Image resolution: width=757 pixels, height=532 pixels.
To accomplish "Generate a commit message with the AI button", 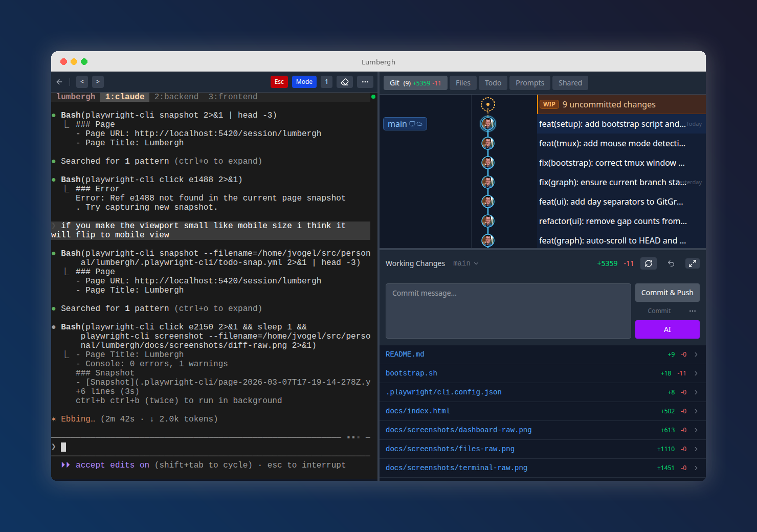I will click(667, 329).
